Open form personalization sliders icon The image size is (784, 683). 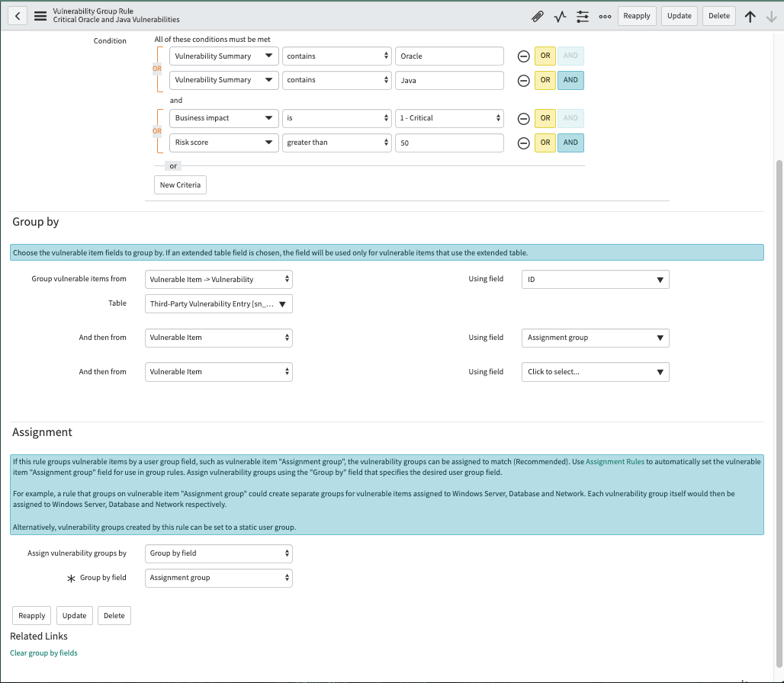pyautogui.click(x=583, y=17)
